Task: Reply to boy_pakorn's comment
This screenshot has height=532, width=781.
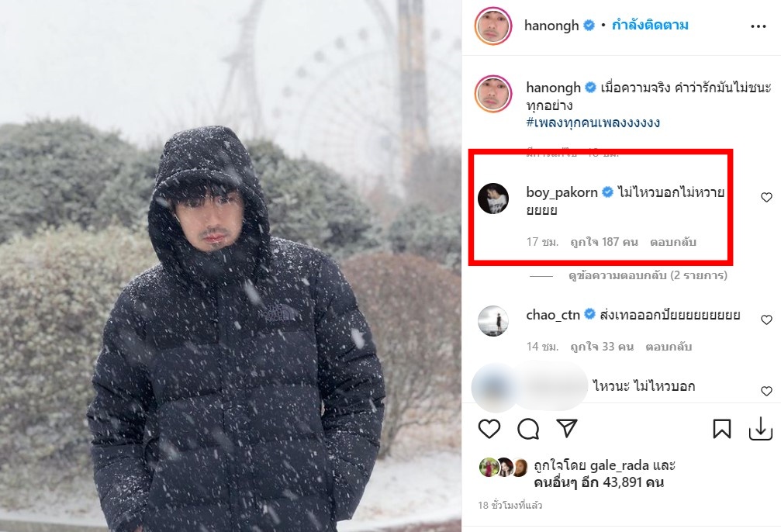Action: coord(673,242)
